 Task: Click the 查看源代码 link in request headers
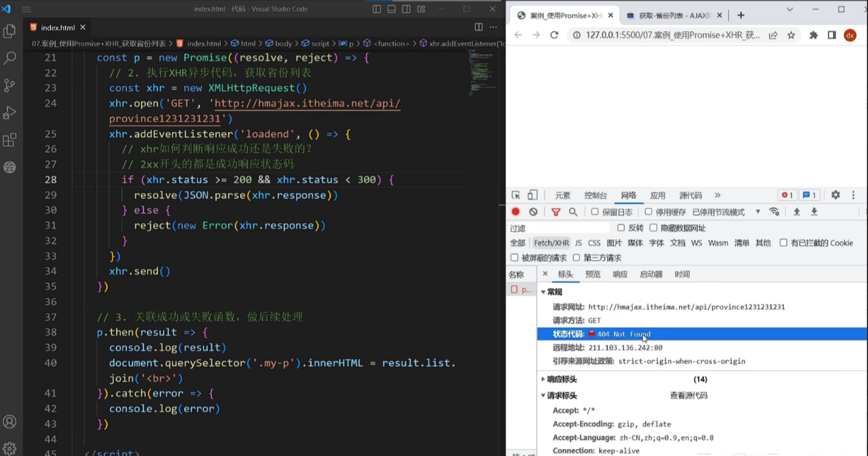[688, 395]
